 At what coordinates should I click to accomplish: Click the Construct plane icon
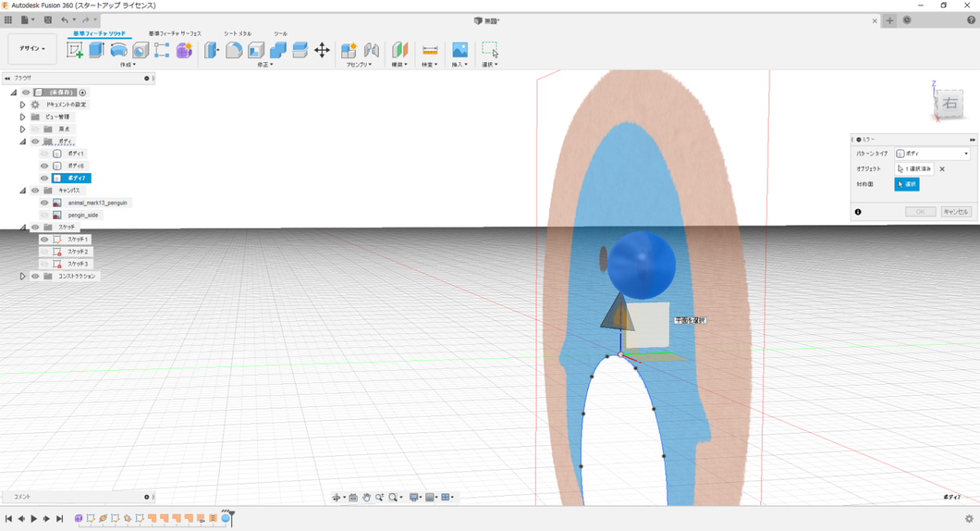(x=400, y=50)
